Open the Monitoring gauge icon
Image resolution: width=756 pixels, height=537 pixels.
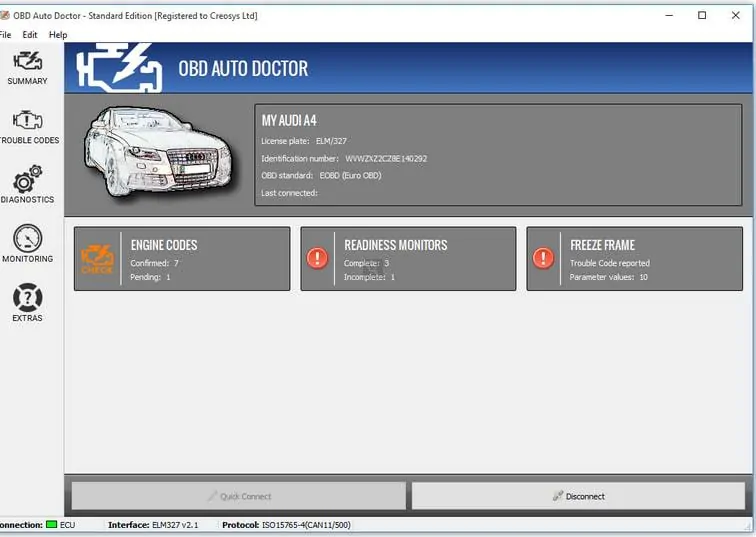27,238
